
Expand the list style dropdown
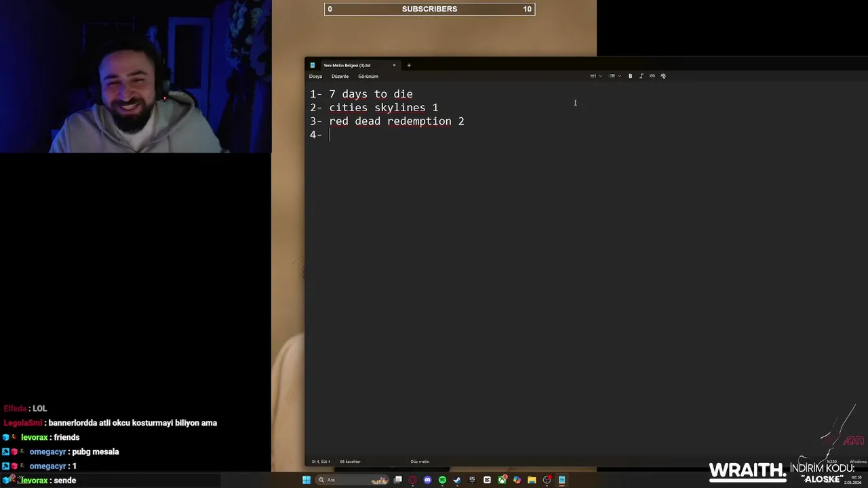click(614, 76)
